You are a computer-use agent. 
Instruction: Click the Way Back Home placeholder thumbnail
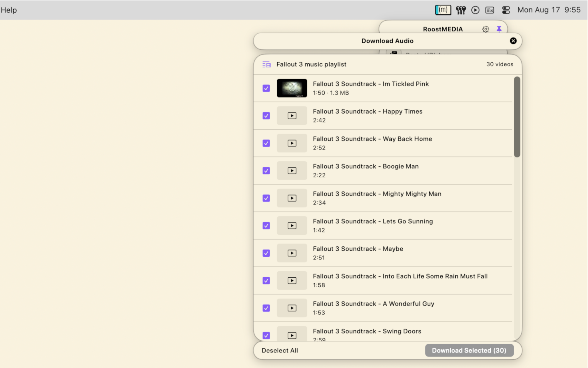(292, 143)
